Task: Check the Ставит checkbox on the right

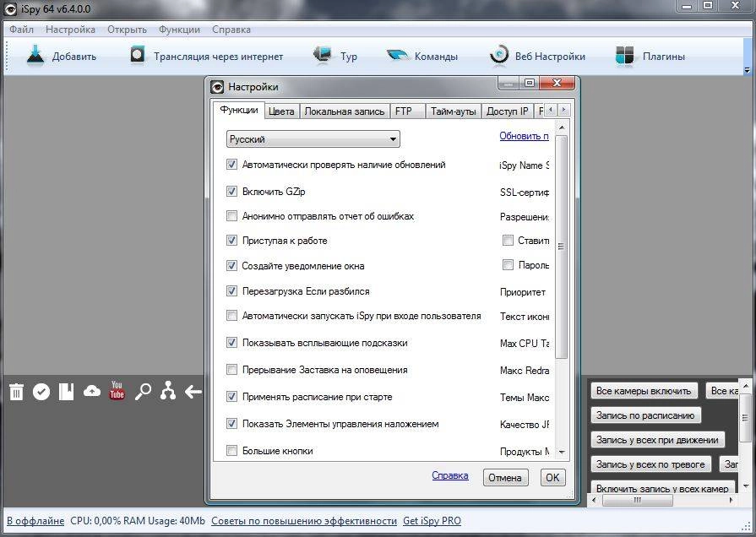Action: [x=508, y=240]
